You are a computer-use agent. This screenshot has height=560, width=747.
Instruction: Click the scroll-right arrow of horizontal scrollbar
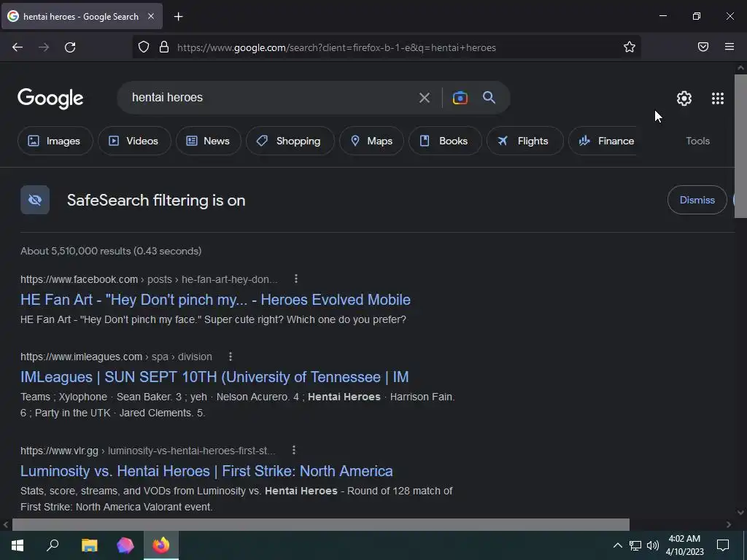coord(729,524)
